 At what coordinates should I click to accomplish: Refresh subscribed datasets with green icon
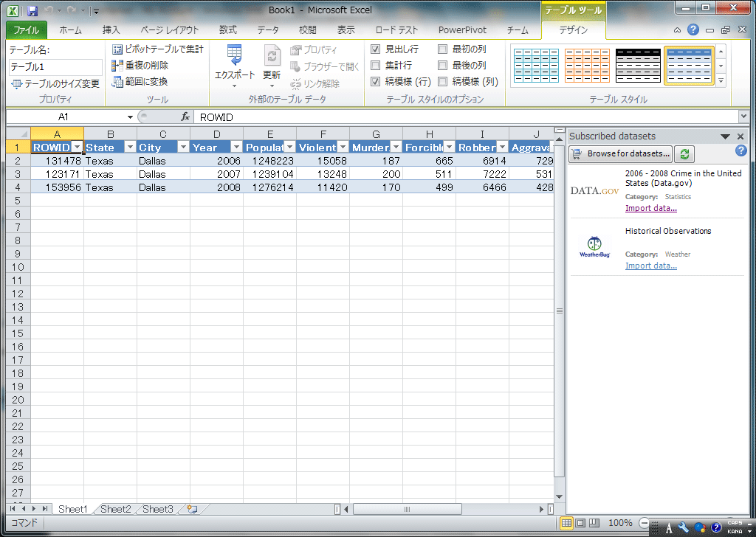684,154
